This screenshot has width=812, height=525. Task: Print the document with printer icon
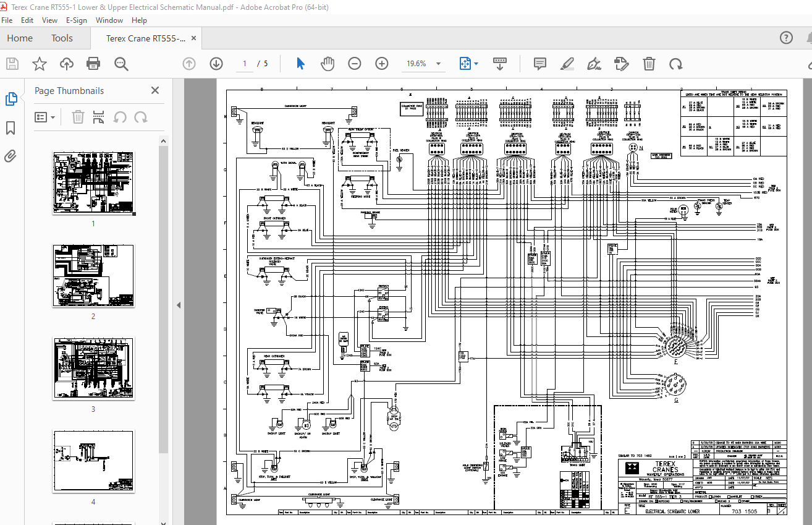point(93,64)
